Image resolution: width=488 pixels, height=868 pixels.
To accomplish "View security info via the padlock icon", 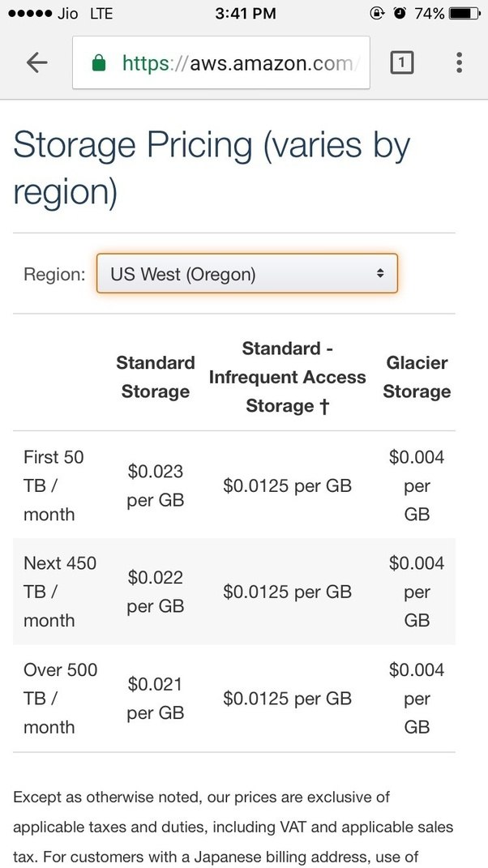I will click(97, 62).
